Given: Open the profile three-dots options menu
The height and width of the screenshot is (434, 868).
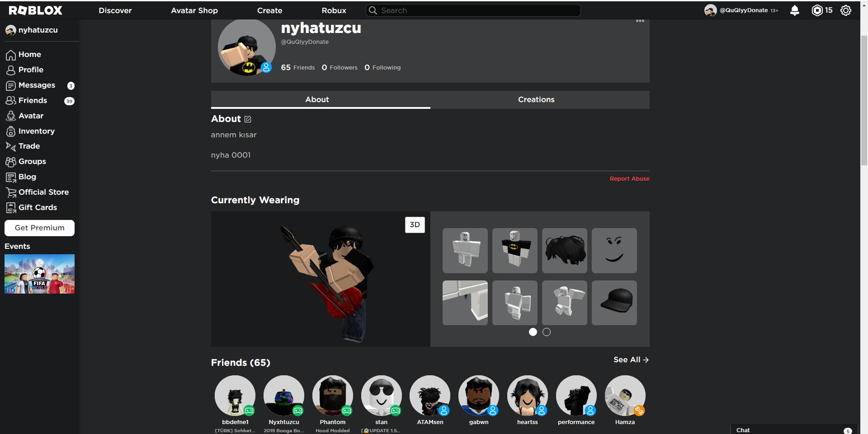Looking at the screenshot, I should tap(640, 21).
